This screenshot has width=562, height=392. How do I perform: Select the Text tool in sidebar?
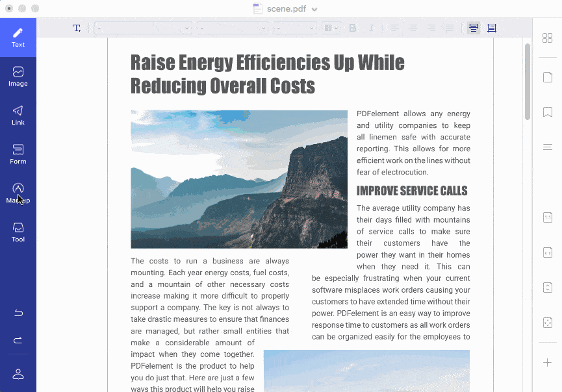point(18,38)
